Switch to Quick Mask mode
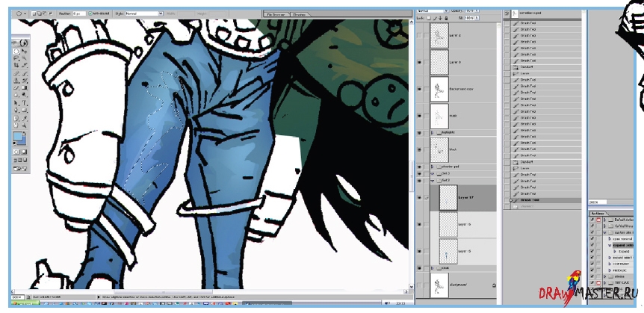The height and width of the screenshot is (313, 644). point(24,152)
